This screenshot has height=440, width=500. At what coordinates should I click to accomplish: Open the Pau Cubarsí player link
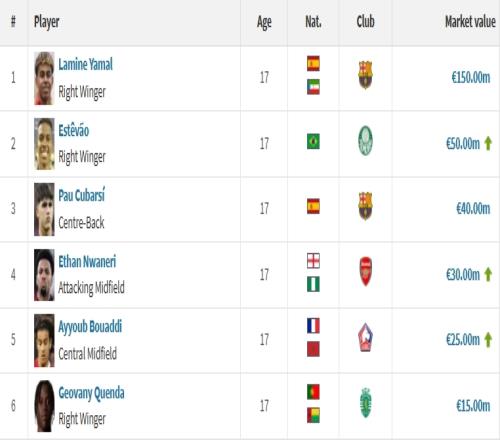[x=82, y=195]
